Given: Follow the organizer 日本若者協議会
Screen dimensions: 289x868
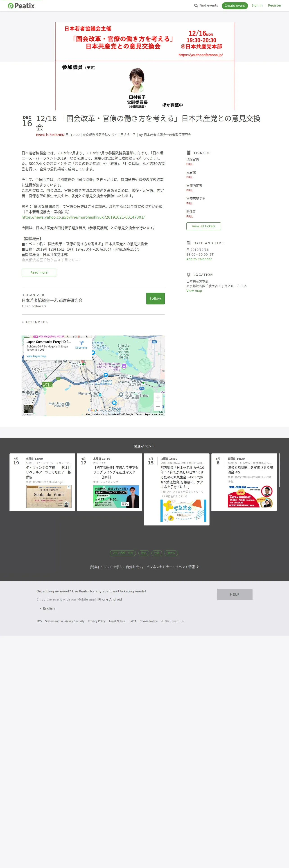Looking at the screenshot, I should coord(155,299).
